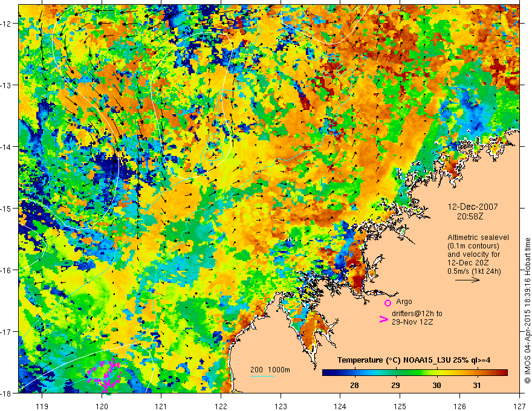The image size is (532, 411).
Task: Click the 'Altimetric sealevel' legend text
Action: (x=478, y=238)
